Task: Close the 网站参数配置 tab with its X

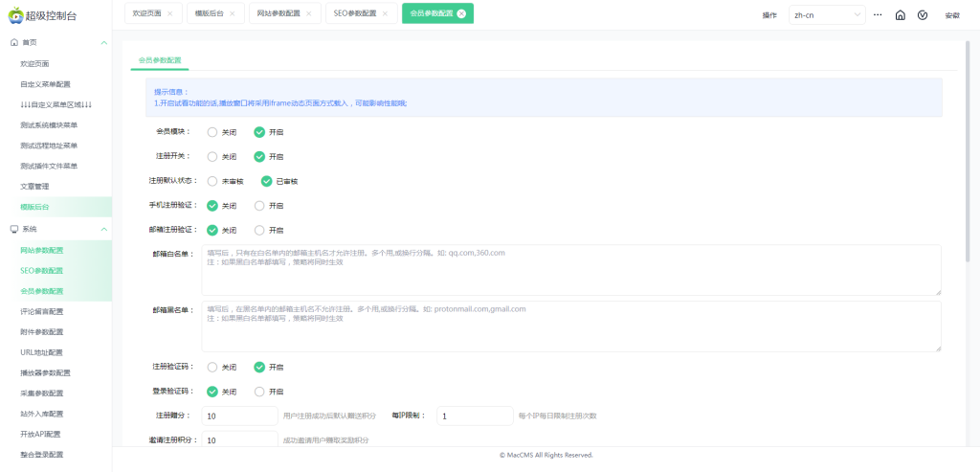Action: click(x=309, y=13)
